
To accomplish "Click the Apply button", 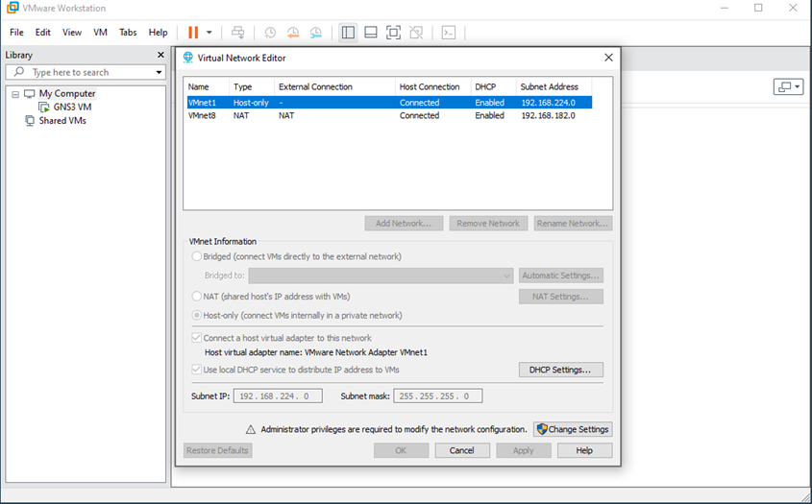I will (523, 450).
